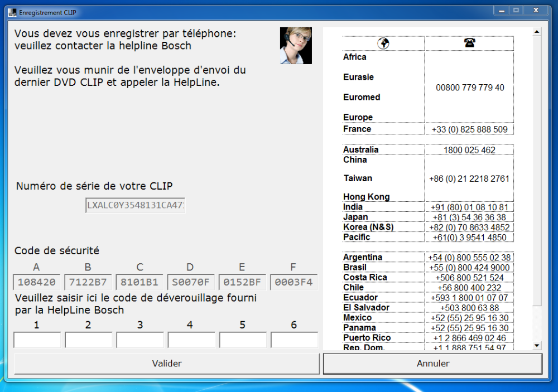This screenshot has width=558, height=392.
Task: Click the CLIP serial number field
Action: [135, 205]
